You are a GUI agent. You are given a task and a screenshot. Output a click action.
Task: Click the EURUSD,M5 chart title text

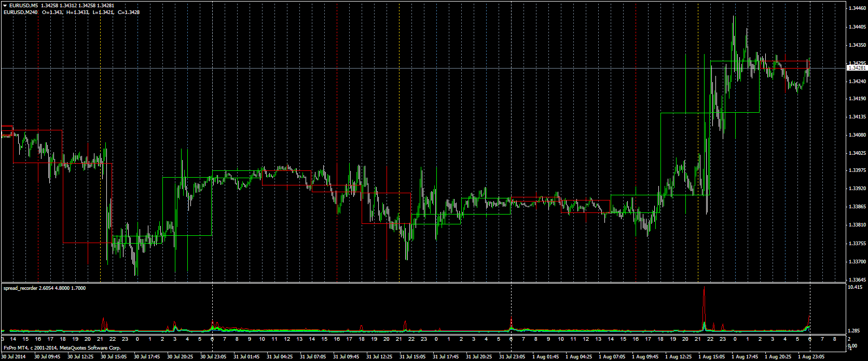tap(24, 6)
